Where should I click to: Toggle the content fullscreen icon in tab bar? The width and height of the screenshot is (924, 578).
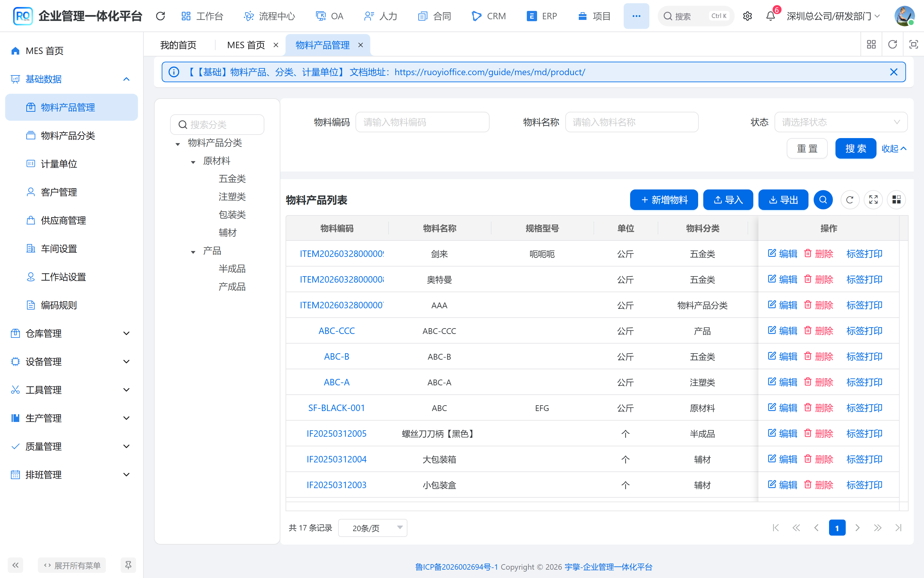pyautogui.click(x=913, y=45)
